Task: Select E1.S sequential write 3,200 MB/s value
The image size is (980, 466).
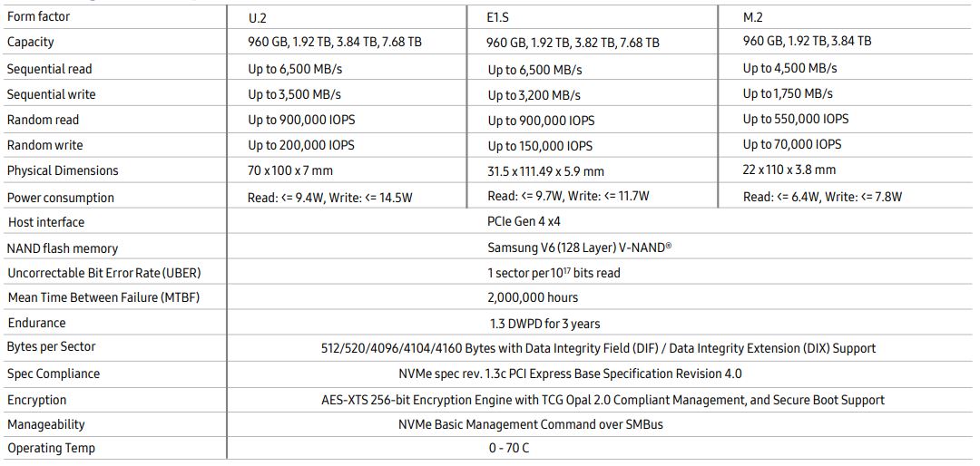Action: point(534,95)
